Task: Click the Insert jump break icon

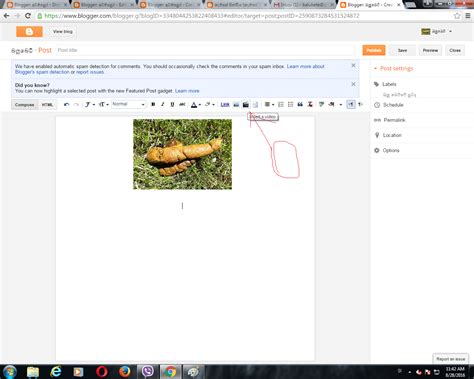Action: [x=255, y=105]
